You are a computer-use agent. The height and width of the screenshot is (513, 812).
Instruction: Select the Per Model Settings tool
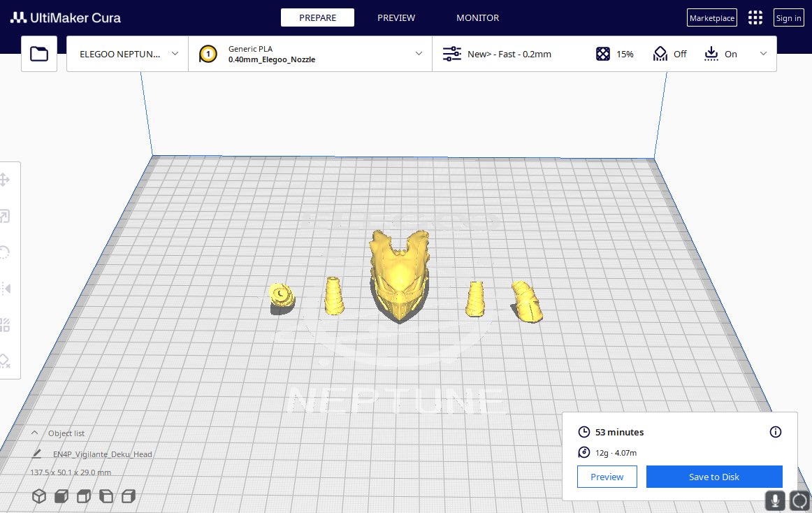pyautogui.click(x=5, y=325)
